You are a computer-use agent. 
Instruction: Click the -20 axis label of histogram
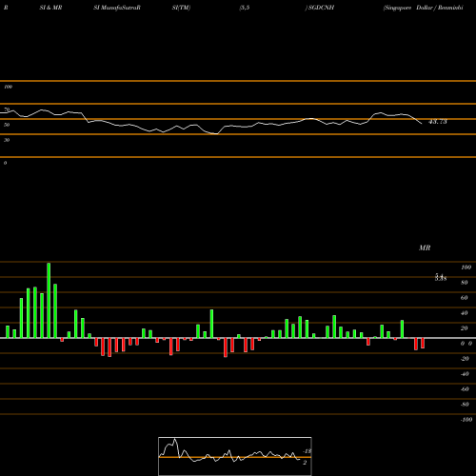pos(465,359)
